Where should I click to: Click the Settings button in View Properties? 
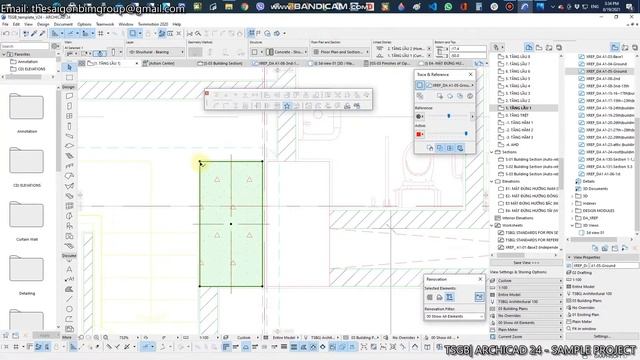coord(602,336)
